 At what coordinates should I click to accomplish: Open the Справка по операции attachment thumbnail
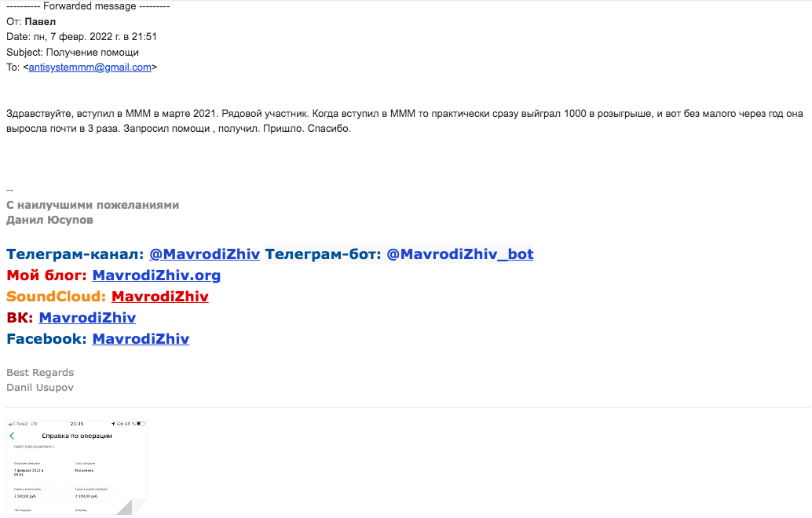[x=77, y=468]
